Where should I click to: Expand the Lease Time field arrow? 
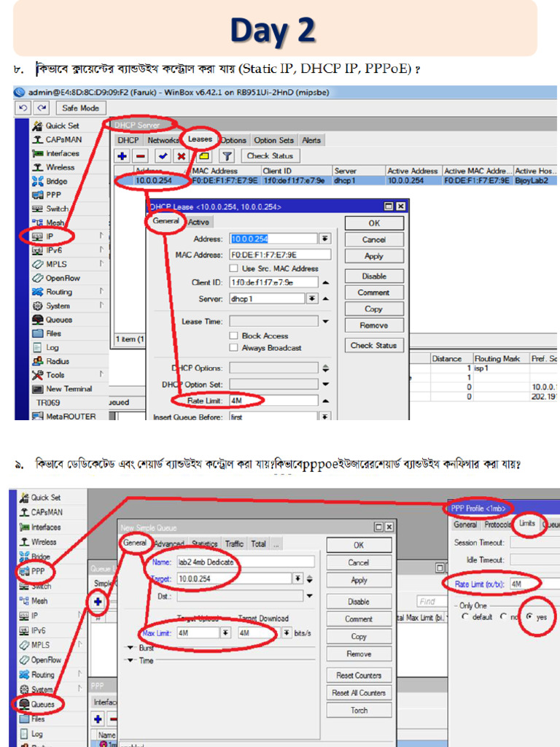pyautogui.click(x=326, y=322)
